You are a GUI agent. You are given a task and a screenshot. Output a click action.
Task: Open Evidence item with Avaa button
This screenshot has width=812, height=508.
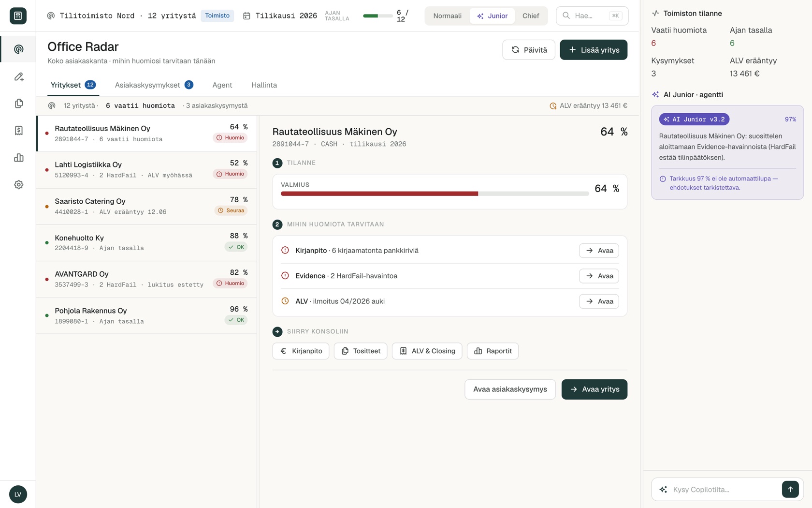599,276
